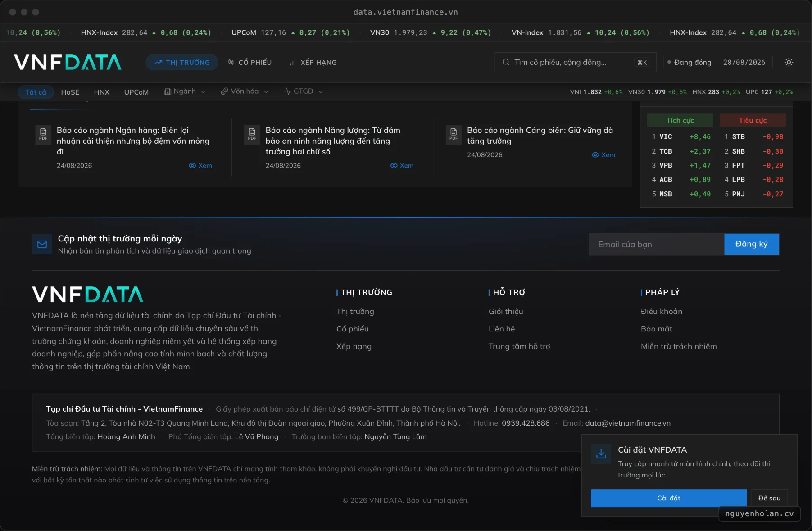Click the envelope newsletter icon

tap(42, 244)
